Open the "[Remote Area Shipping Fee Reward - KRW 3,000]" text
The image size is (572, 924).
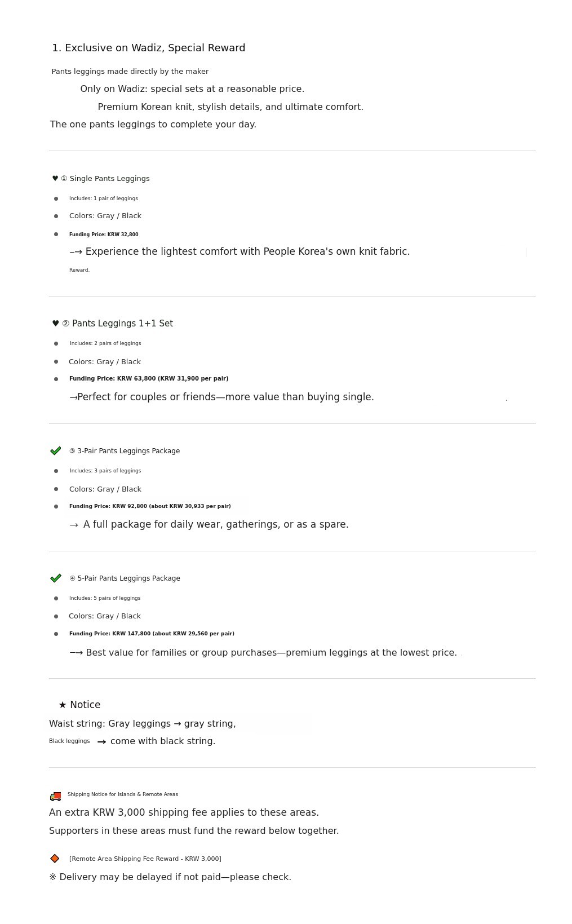[x=145, y=859]
